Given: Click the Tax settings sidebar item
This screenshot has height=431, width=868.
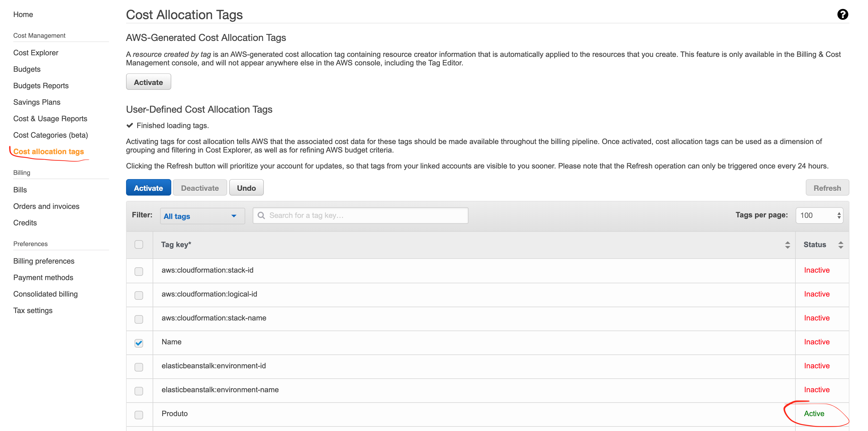Looking at the screenshot, I should tap(33, 310).
